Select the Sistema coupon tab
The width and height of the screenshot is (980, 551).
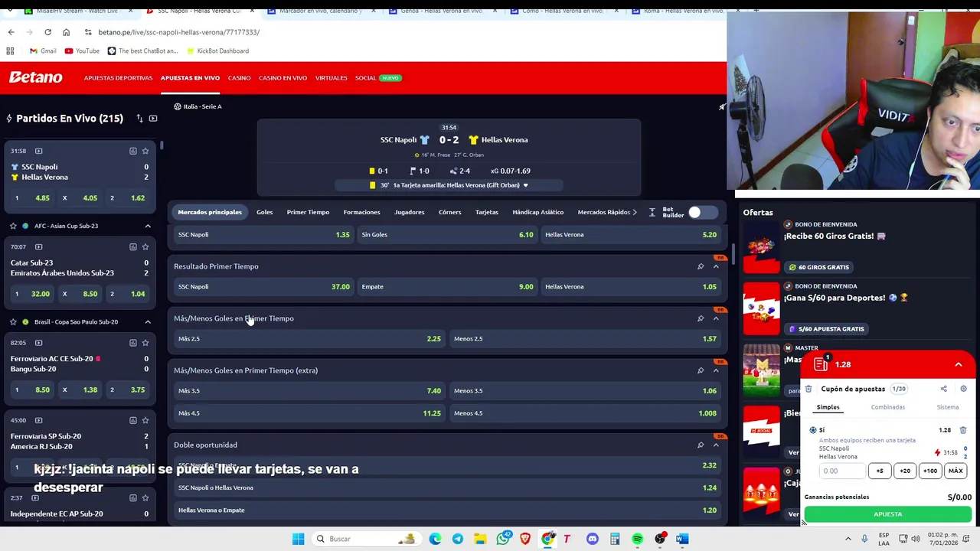pos(947,407)
